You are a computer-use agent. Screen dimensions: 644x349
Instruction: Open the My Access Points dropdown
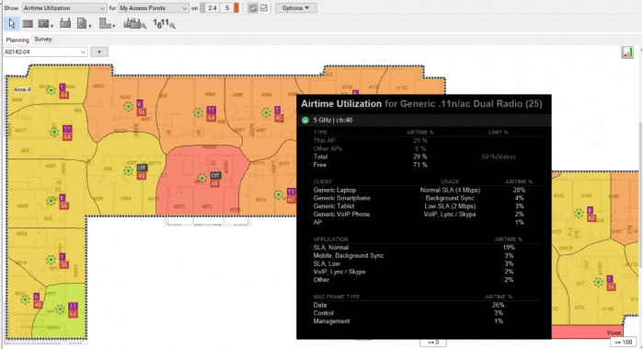coord(154,7)
